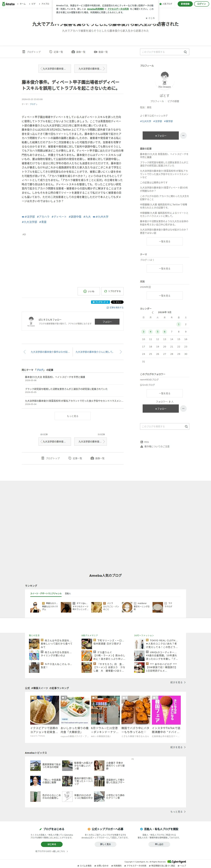Click the B!ブックマーク share button
Viewport: 211px width, 868px height.
pos(100,302)
